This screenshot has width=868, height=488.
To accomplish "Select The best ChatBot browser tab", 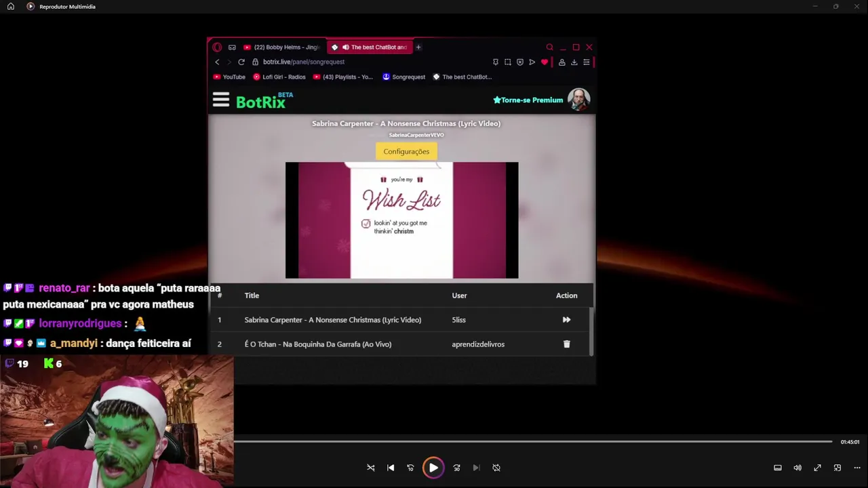I will click(x=369, y=47).
